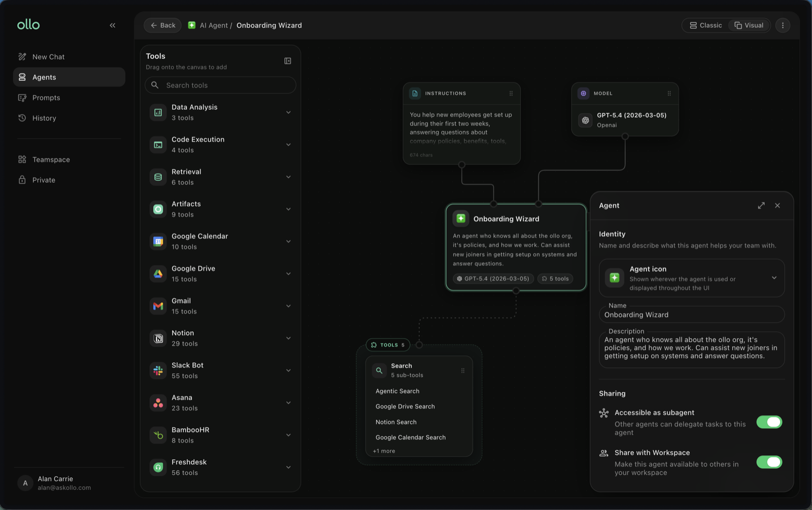Show the +1 more sub-tools
This screenshot has height=510, width=812.
384,451
